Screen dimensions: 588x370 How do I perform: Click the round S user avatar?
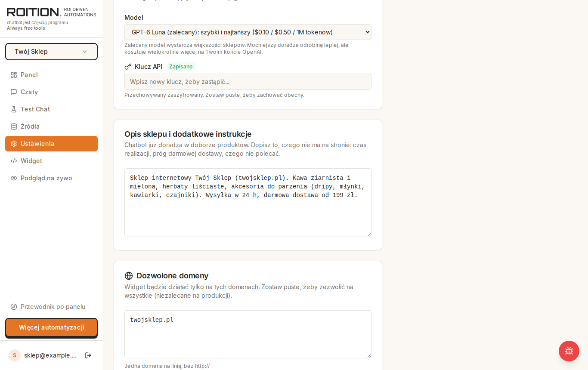[x=15, y=355]
